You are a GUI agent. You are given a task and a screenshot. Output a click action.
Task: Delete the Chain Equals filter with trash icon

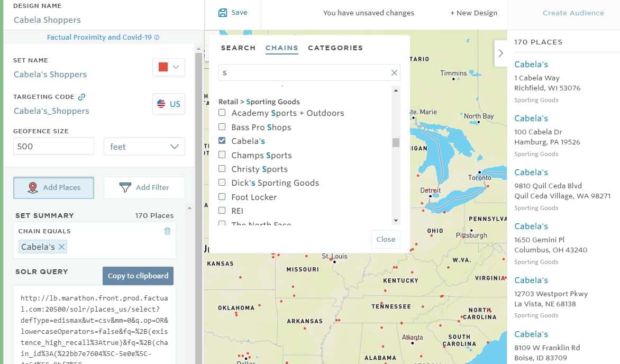tap(167, 231)
